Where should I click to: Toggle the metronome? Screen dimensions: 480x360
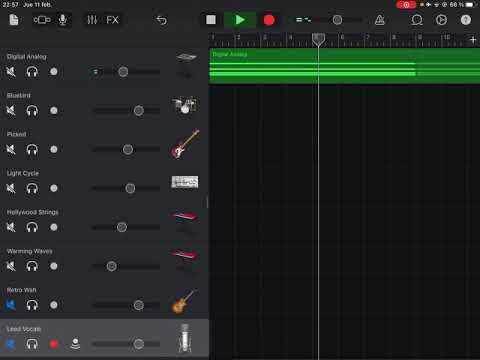[x=380, y=20]
